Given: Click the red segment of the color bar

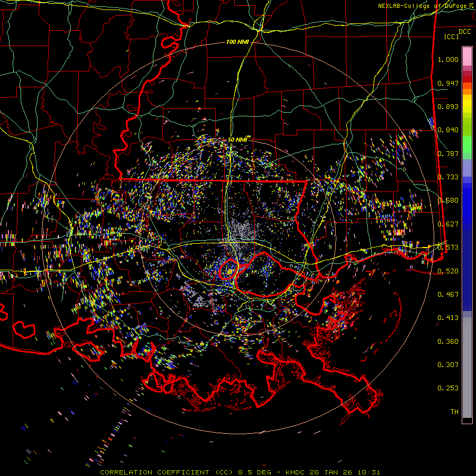Looking at the screenshot, I should point(467,79).
